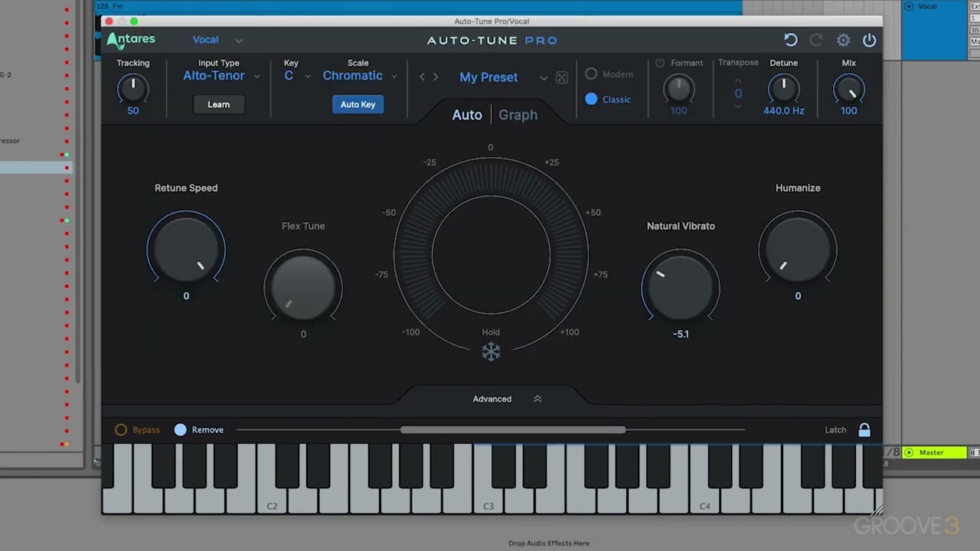Click the preset randomize dice icon
Viewport: 980px width, 551px height.
561,77
